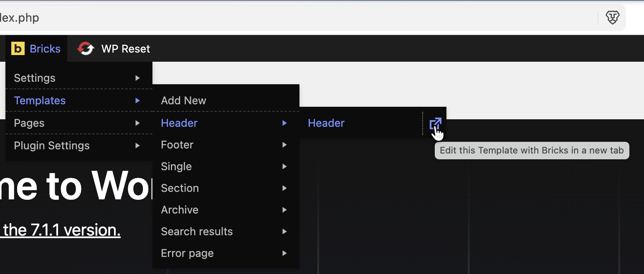Click the arrow beside Archive

[x=284, y=210]
